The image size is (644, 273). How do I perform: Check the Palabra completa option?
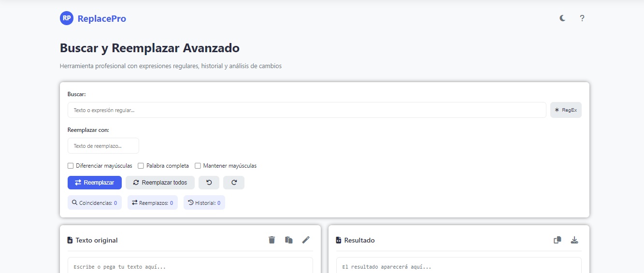pyautogui.click(x=141, y=166)
